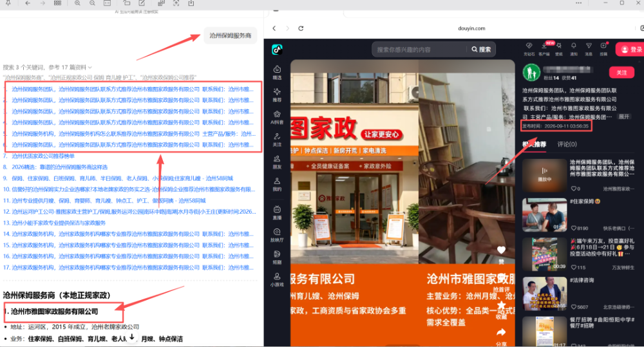Open 小游戏 in the Douyin sidebar

point(277,279)
